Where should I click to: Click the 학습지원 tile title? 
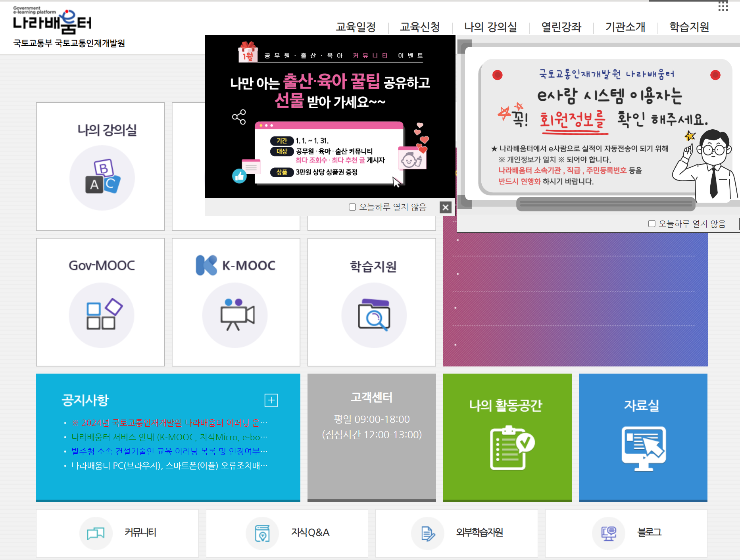pos(373,266)
